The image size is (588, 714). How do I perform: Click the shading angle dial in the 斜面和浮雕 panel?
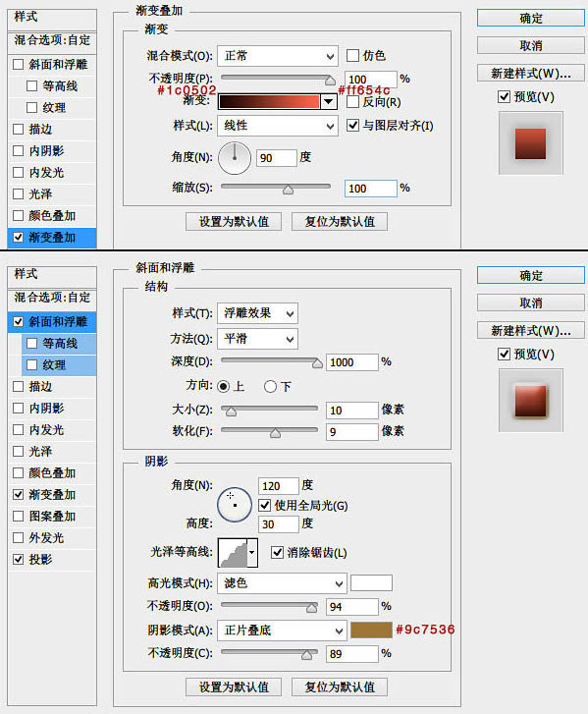tap(235, 505)
